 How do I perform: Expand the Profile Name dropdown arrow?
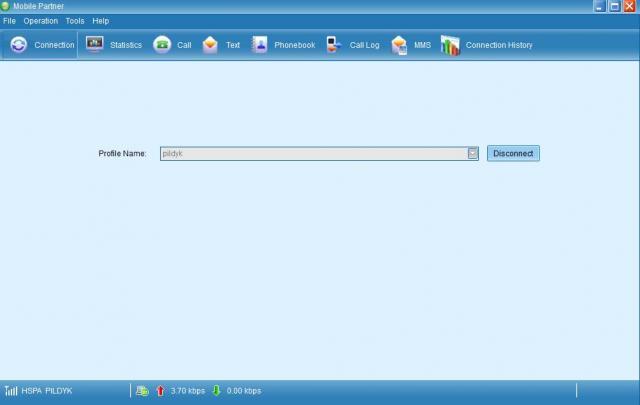tap(473, 153)
